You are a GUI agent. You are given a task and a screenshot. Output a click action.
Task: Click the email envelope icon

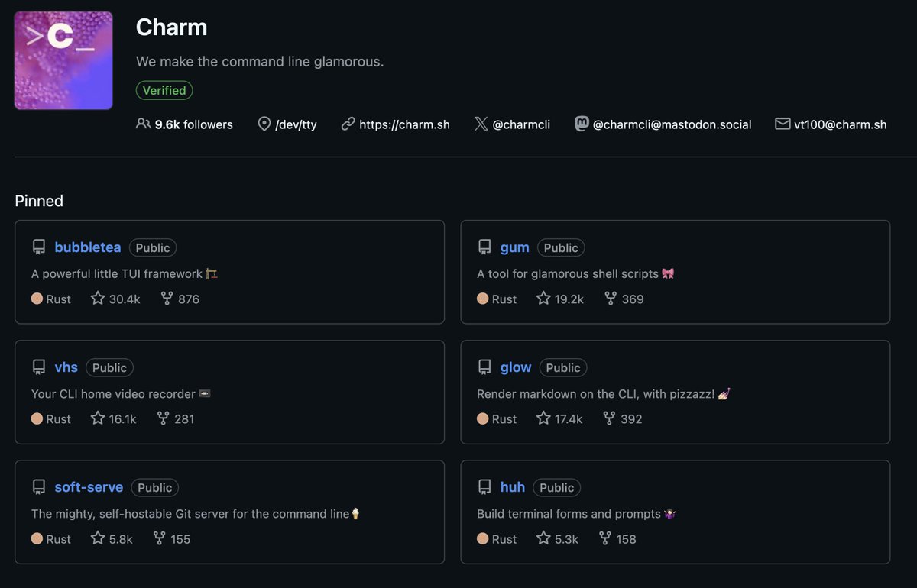click(783, 124)
